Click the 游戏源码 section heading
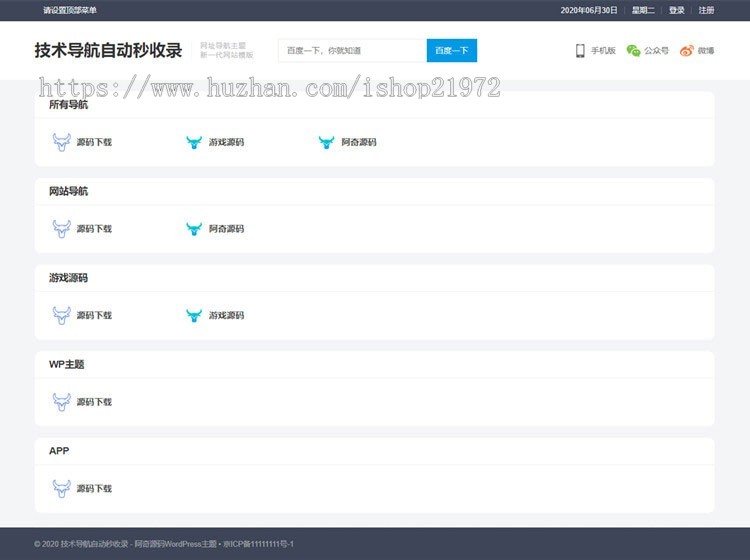Screen dimensions: 750x560 coord(68,278)
